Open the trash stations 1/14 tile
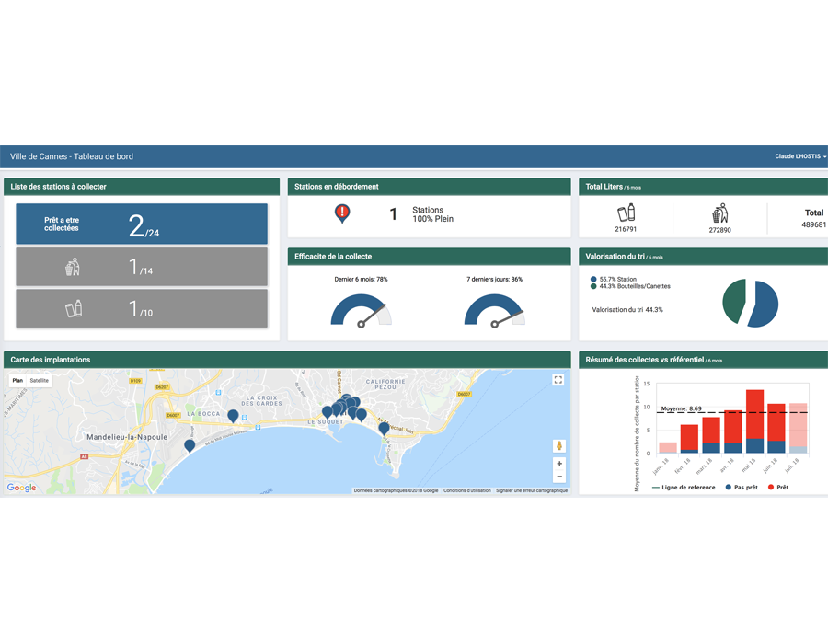828x644 pixels. pos(142,267)
